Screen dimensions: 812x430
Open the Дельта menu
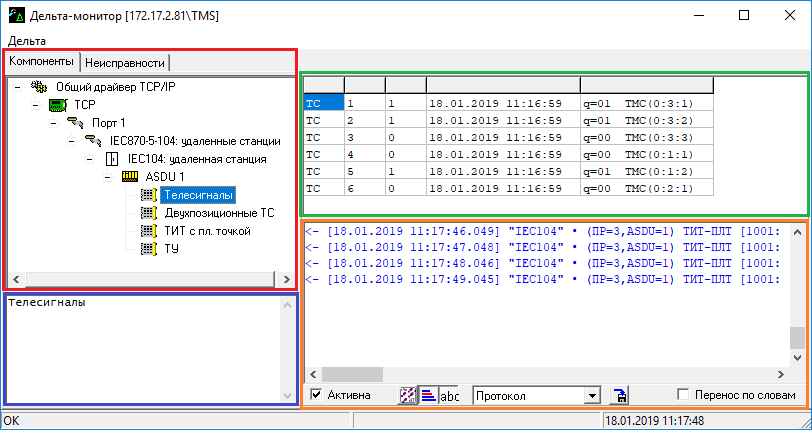pyautogui.click(x=26, y=41)
